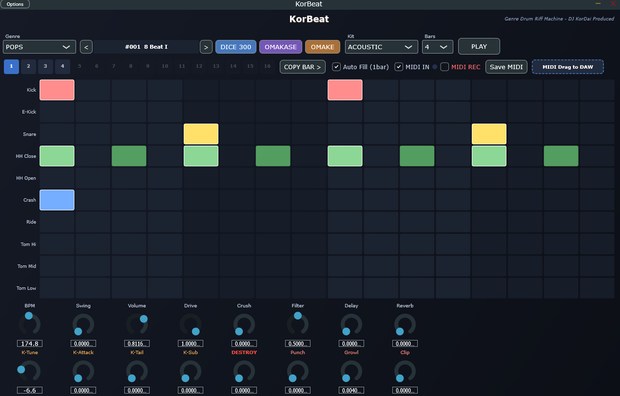Select bar 1
This screenshot has height=396, width=620.
tap(11, 66)
